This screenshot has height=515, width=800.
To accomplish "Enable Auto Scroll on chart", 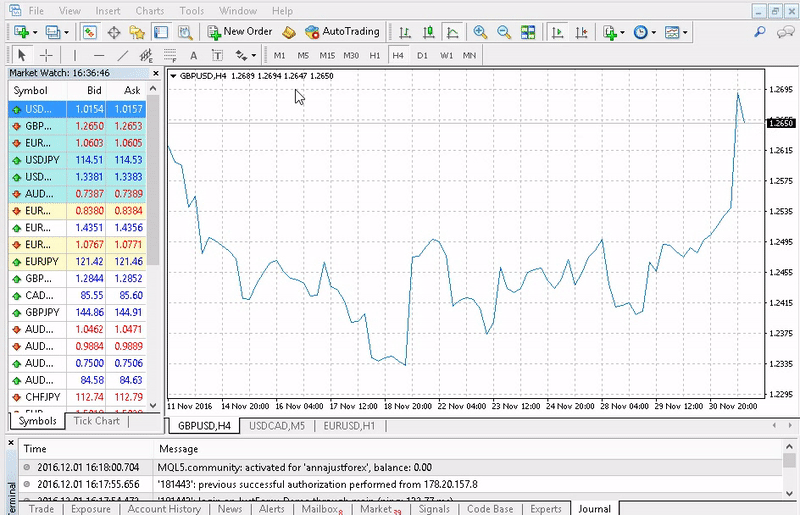I will coord(556,32).
